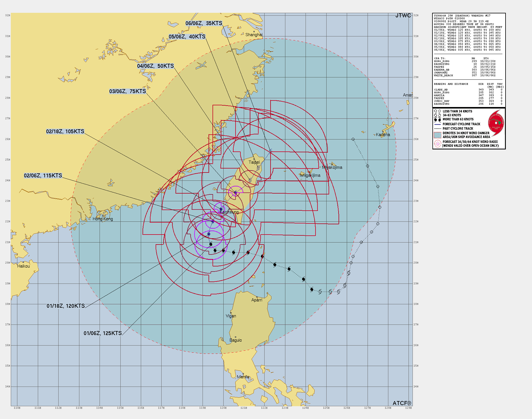
Task: Click the Taipei city label on the map
Action: pyautogui.click(x=254, y=162)
